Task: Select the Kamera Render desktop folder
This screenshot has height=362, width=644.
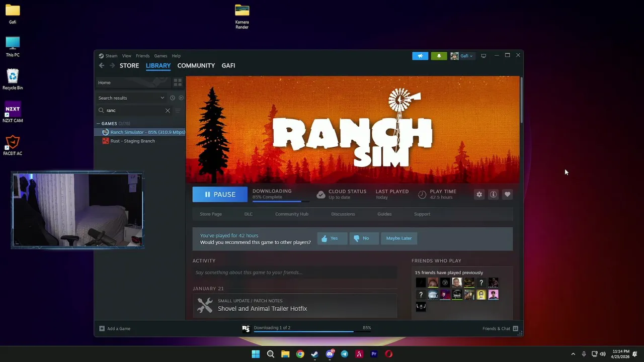Action: 242,16
